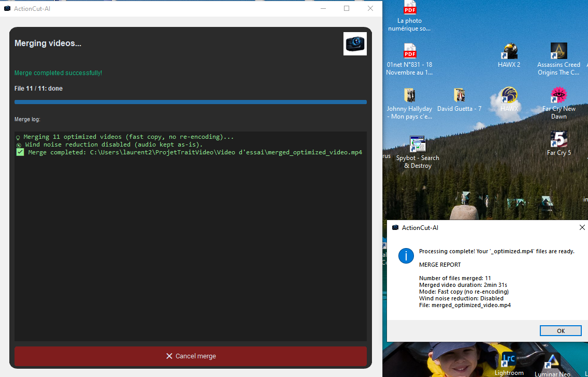The height and width of the screenshot is (377, 588).
Task: Select the Far Cry New Dawn shortcut
Action: [x=558, y=103]
